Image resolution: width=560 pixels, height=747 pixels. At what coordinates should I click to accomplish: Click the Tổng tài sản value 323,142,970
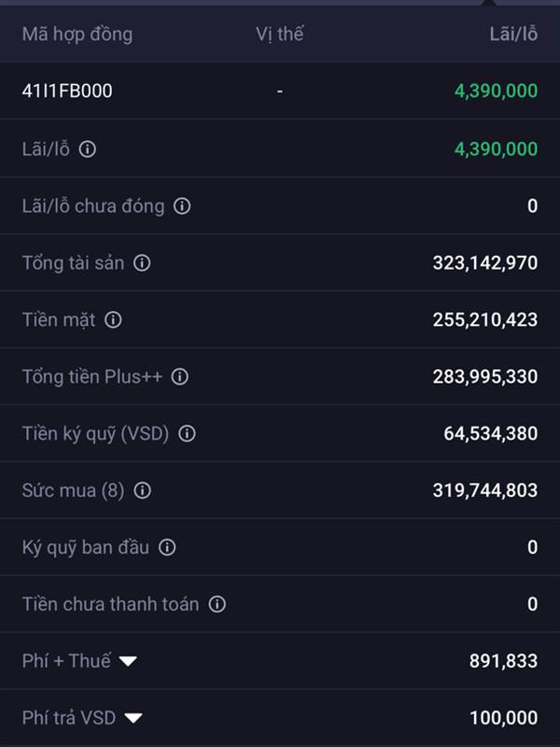click(x=484, y=263)
